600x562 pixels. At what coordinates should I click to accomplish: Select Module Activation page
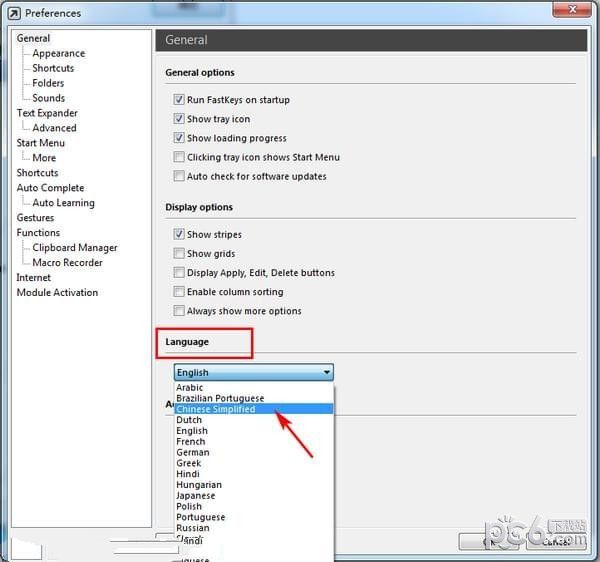57,292
